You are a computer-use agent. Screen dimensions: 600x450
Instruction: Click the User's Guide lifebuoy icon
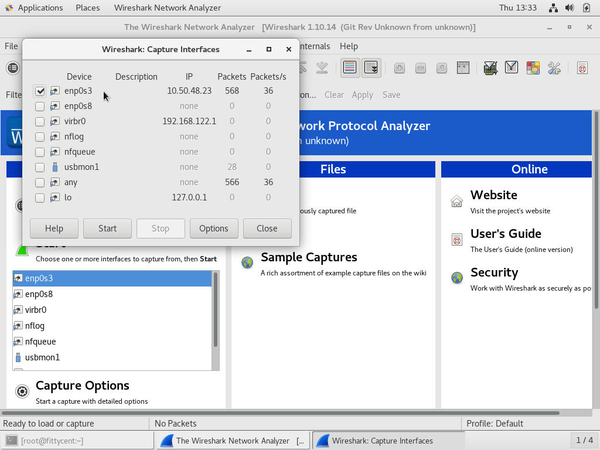coord(457,240)
